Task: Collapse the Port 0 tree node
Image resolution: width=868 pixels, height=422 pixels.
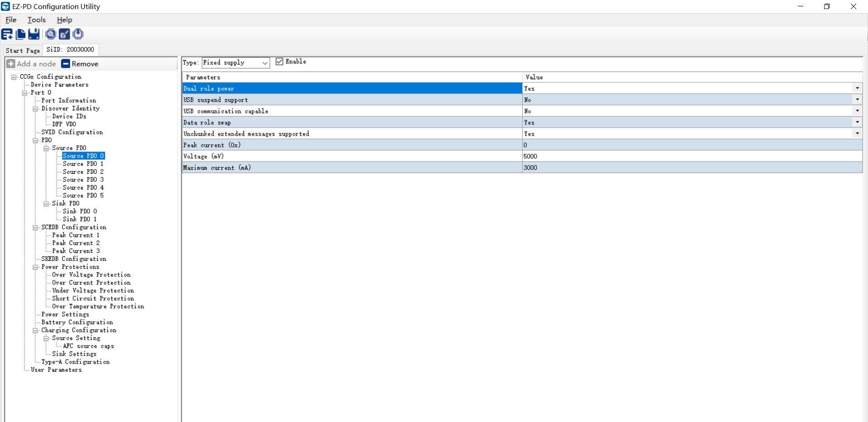Action: pos(25,93)
